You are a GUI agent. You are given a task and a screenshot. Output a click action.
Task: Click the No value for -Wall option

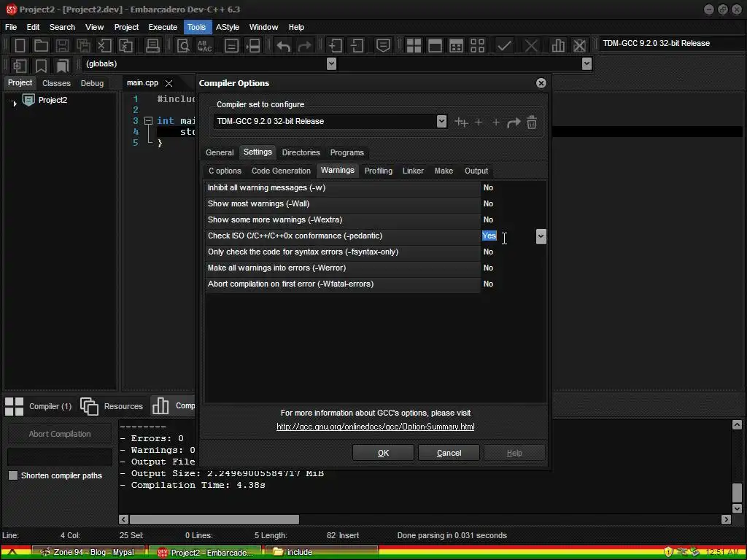[488, 204]
